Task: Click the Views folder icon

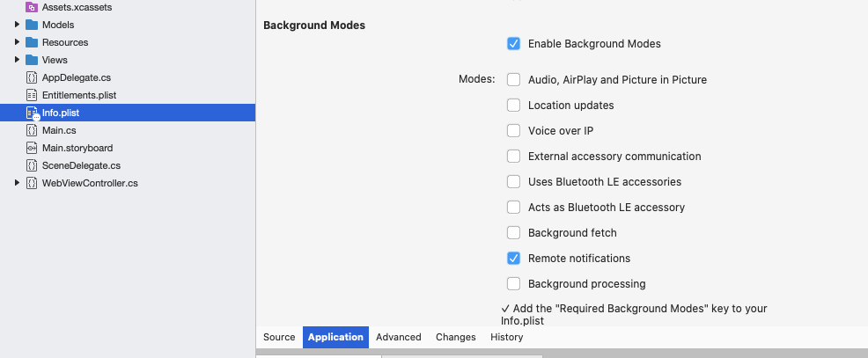Action: pos(33,60)
